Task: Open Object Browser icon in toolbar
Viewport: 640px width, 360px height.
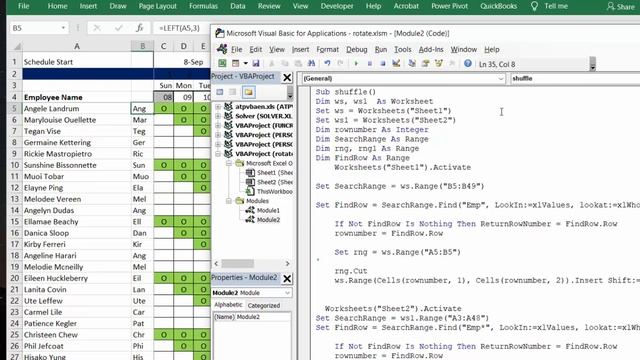Action: [x=439, y=63]
